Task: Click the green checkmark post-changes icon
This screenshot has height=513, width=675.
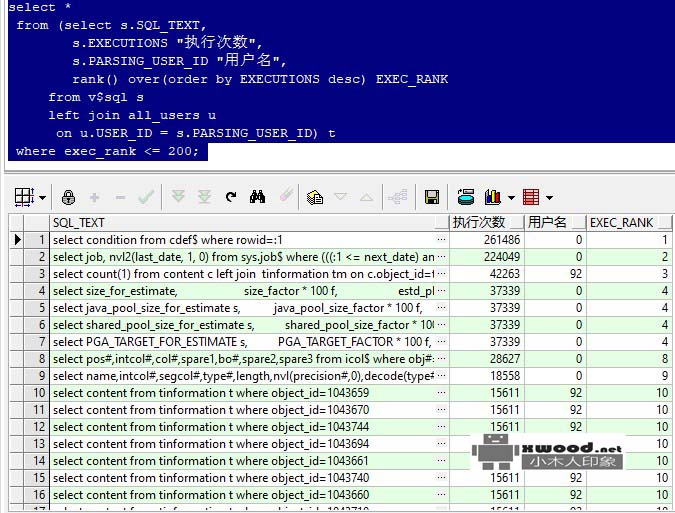Action: click(146, 198)
